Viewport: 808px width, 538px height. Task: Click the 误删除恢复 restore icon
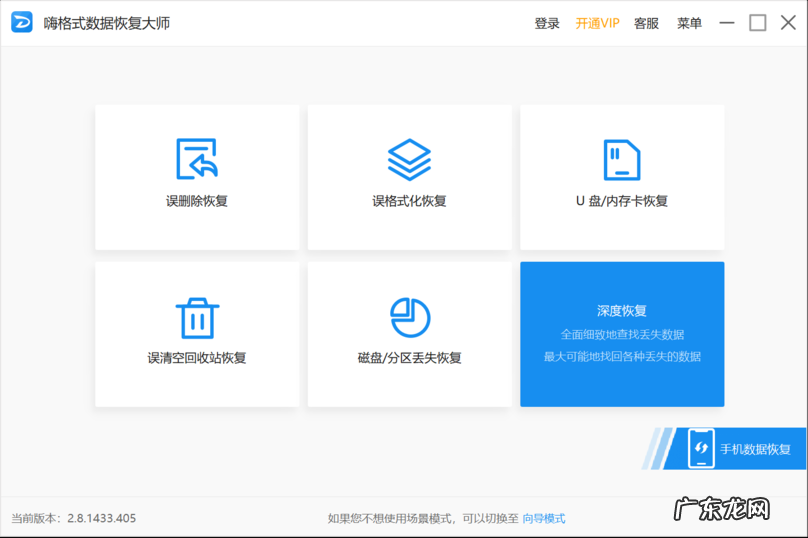coord(197,159)
